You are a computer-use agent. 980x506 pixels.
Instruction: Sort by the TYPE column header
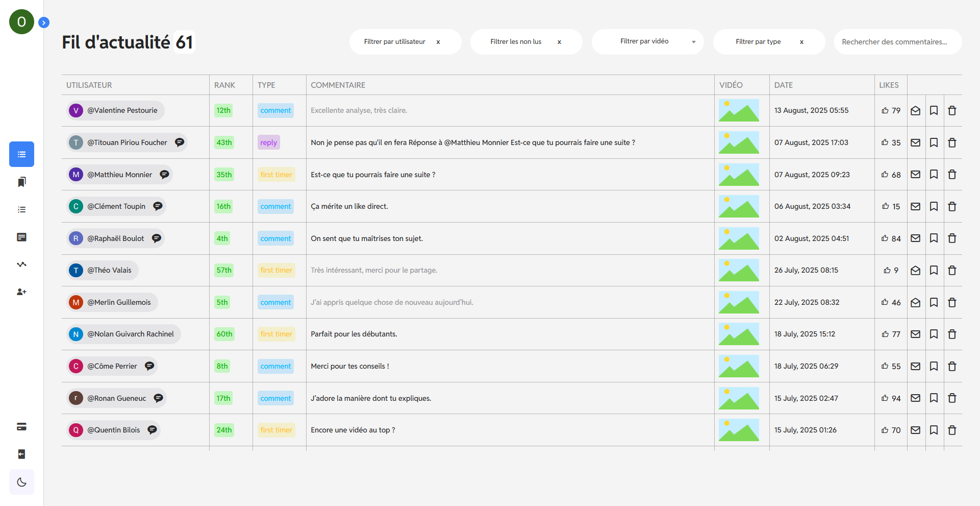pos(266,85)
